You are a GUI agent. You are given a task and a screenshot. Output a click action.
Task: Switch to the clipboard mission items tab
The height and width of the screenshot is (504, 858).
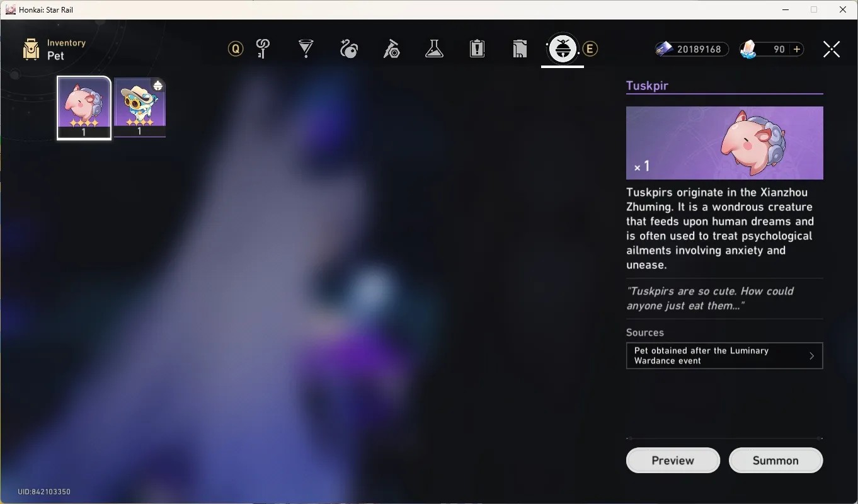coord(477,49)
